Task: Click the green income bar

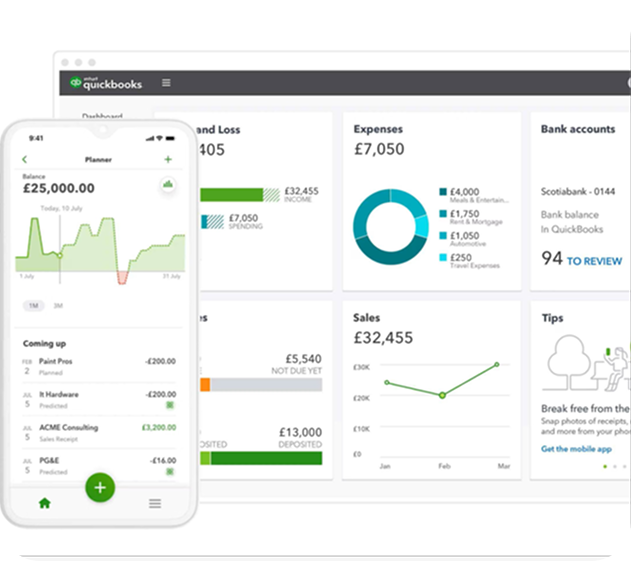Action: 232,195
